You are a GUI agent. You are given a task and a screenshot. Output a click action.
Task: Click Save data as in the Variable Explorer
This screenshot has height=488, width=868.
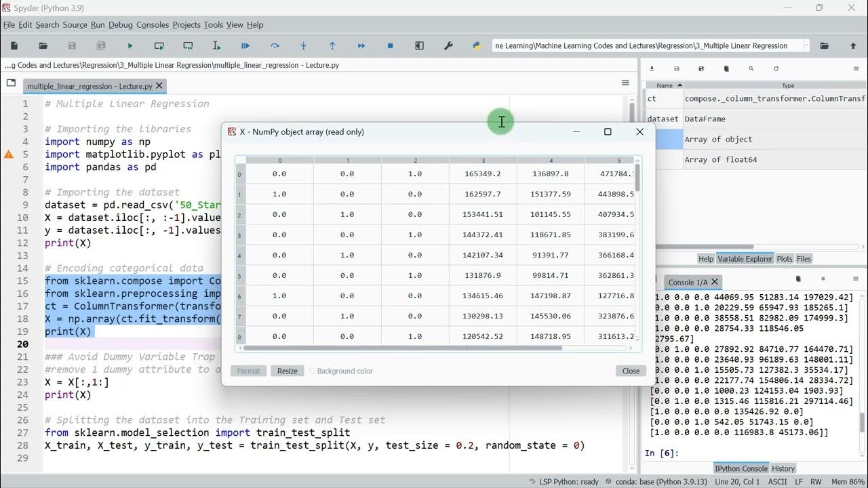point(701,68)
